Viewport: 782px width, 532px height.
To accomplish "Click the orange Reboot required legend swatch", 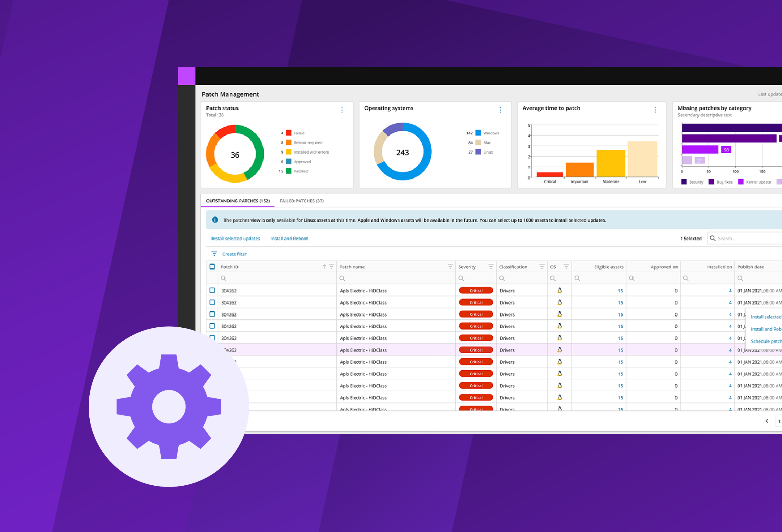I will [288, 142].
